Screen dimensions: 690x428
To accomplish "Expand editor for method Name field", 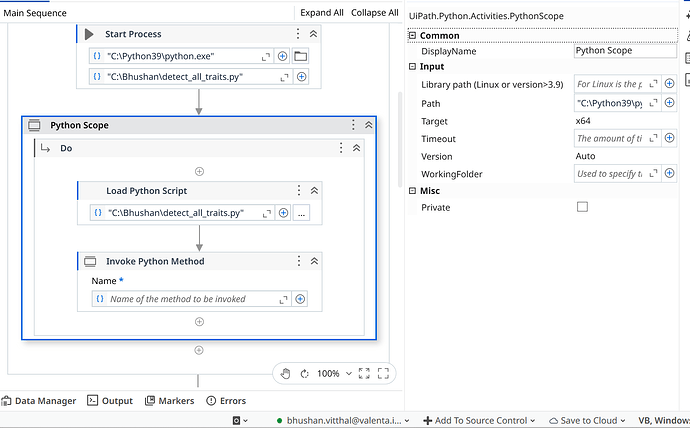I will [x=283, y=300].
